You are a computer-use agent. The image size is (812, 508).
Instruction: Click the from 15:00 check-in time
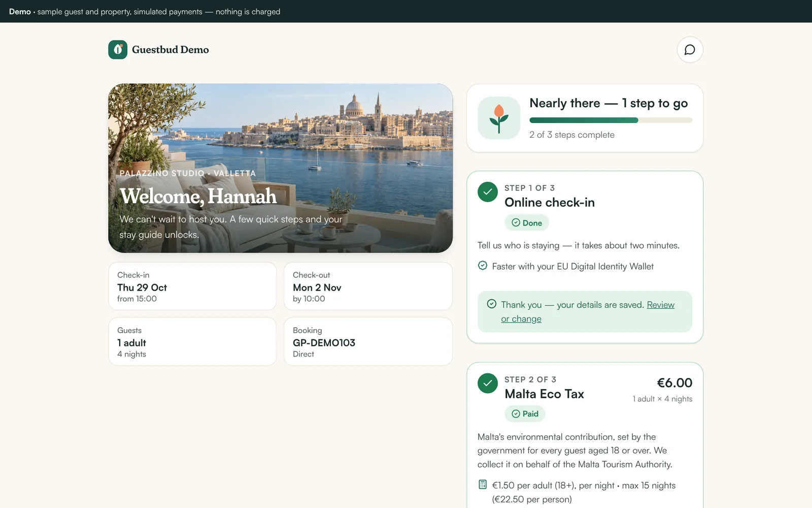click(137, 299)
